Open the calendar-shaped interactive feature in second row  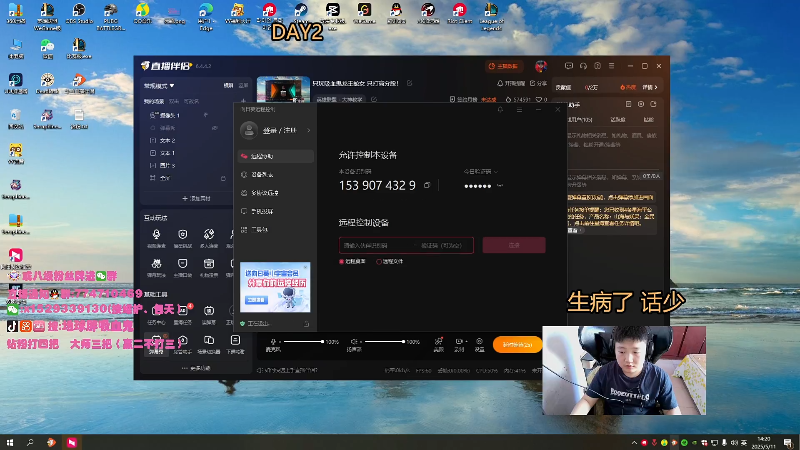pyautogui.click(x=209, y=267)
